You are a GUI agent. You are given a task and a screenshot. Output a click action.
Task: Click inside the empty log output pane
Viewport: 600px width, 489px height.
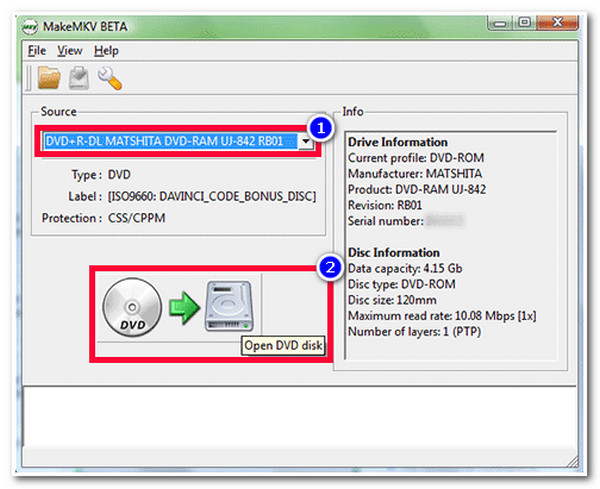pyautogui.click(x=299, y=416)
